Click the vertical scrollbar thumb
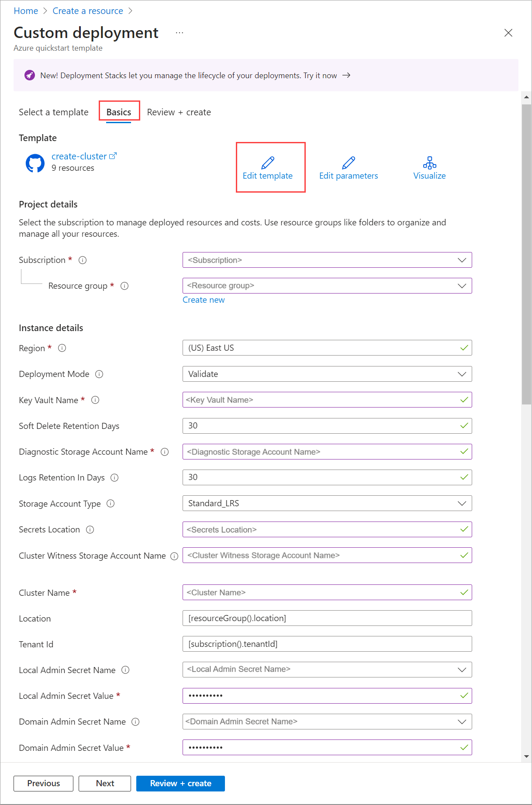532x805 pixels. click(x=526, y=253)
